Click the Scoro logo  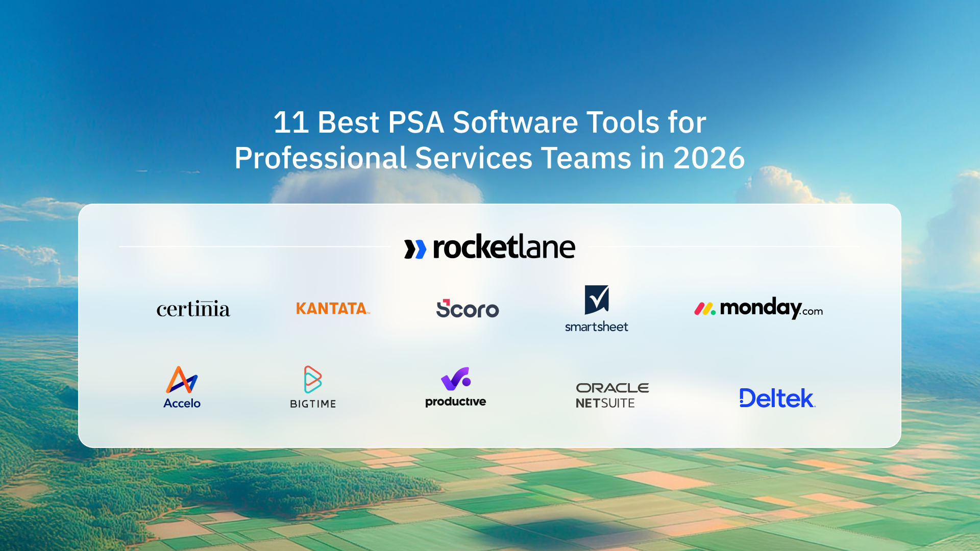click(x=468, y=309)
